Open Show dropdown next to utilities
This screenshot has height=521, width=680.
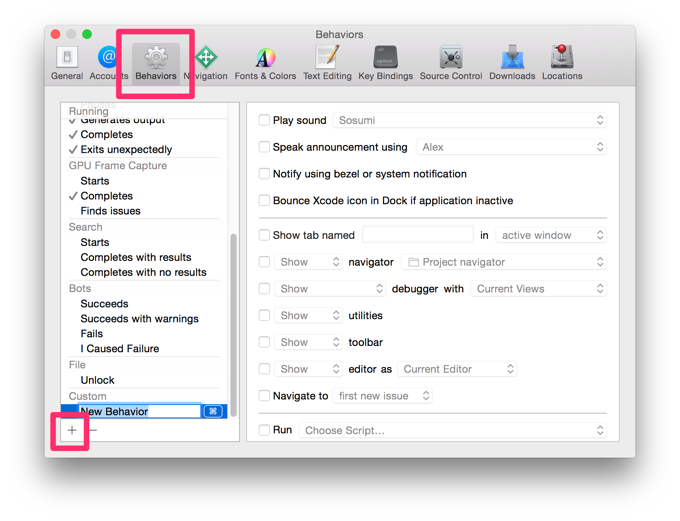[308, 315]
